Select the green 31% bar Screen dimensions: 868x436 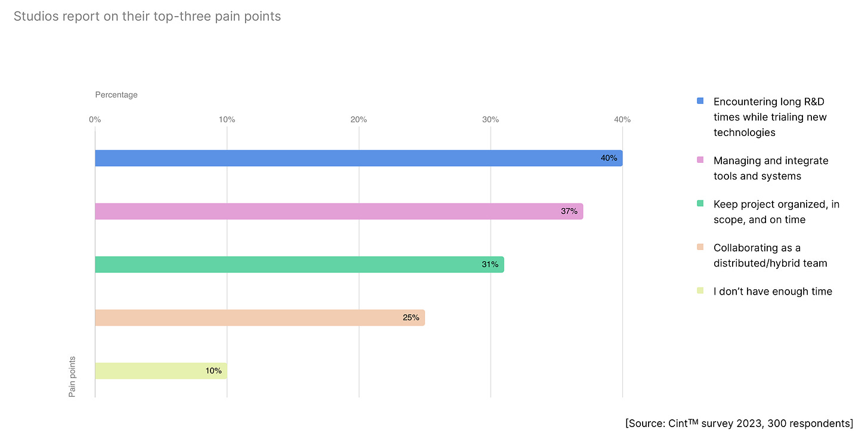(x=299, y=264)
